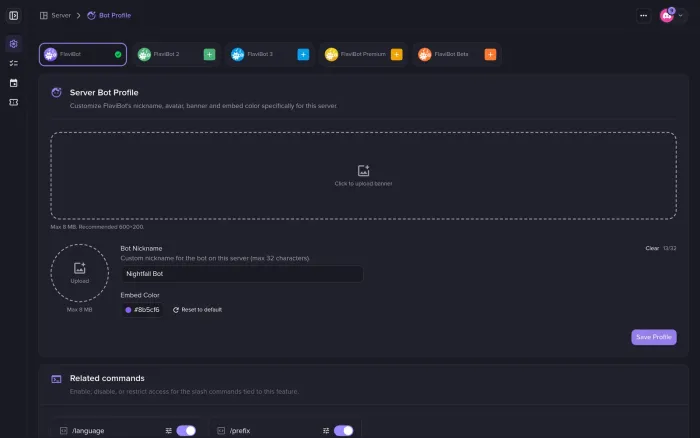Toggle the /prefix command switch

coord(343,430)
